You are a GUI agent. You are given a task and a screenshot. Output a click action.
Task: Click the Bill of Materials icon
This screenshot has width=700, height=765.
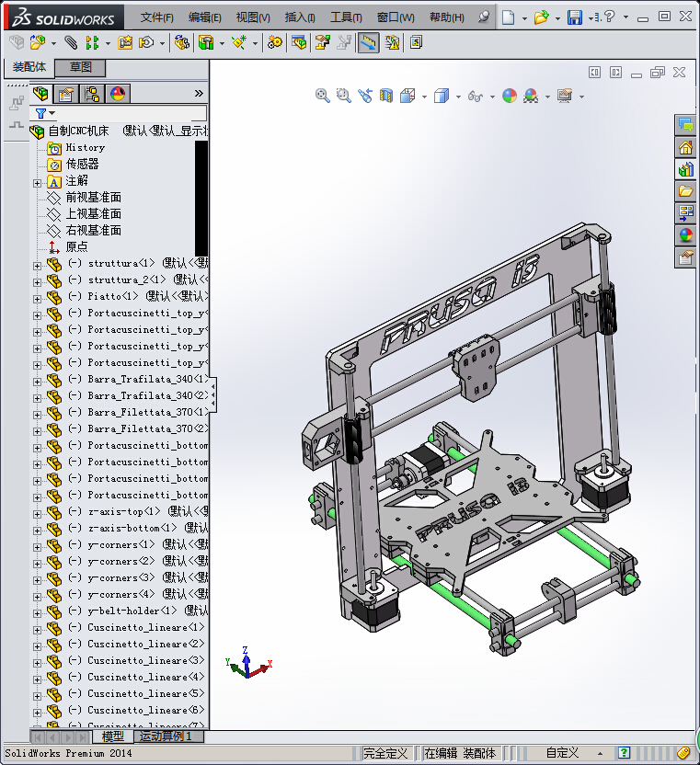tap(299, 43)
